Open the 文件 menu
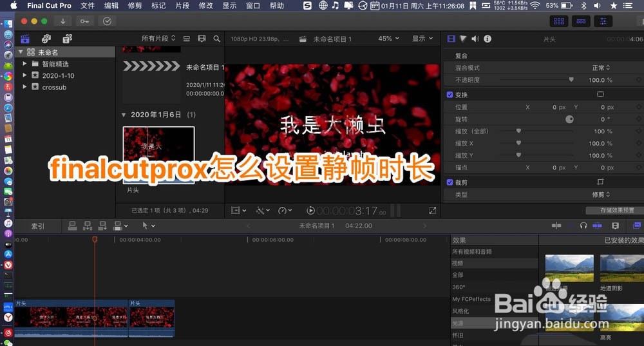Screen dimensions: 644x346 click(88, 5)
